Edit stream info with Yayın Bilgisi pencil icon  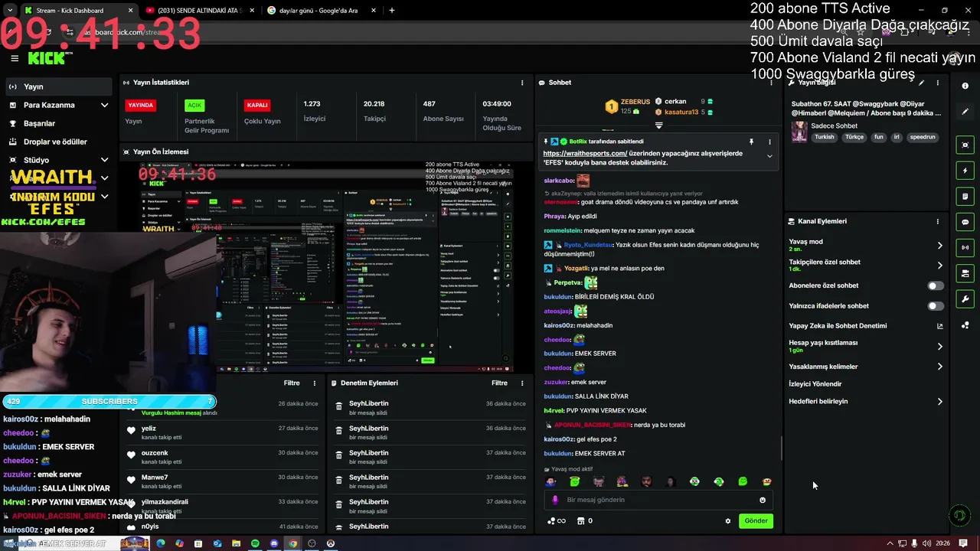[x=921, y=83]
